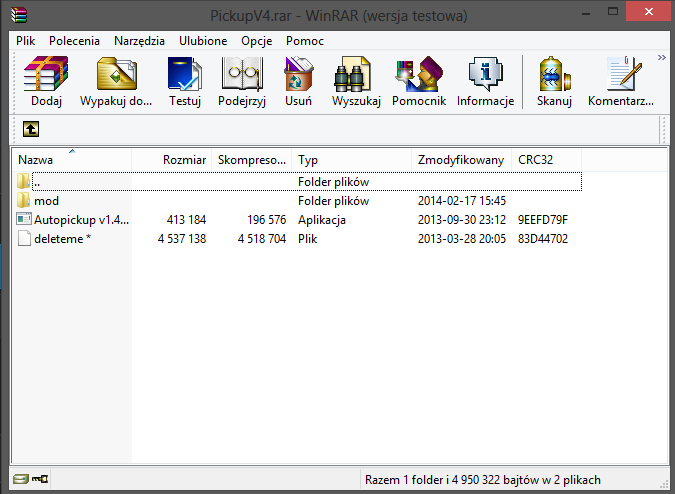Expand toolbar overflow chevron
Image resolution: width=675 pixels, height=494 pixels.
coord(662,57)
